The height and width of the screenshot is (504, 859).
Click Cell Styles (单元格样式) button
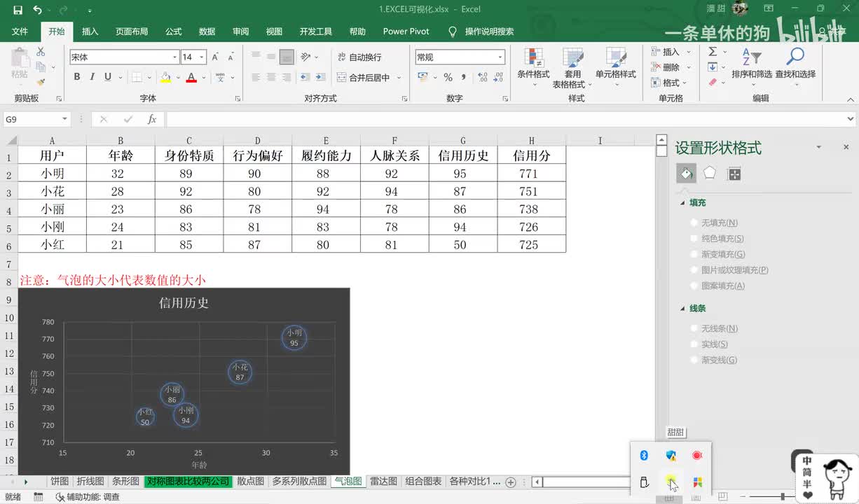click(x=616, y=67)
